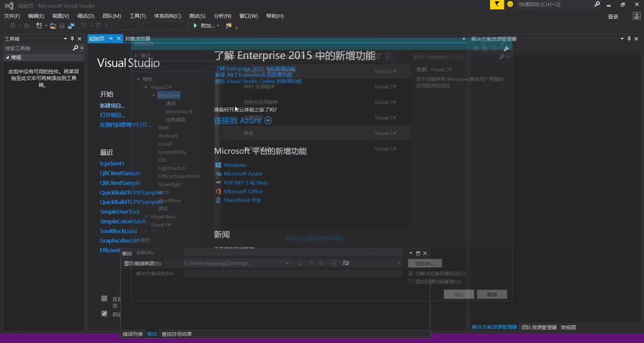This screenshot has height=343, width=644.
Task: Open the 体系结构(C) menu
Action: [x=167, y=16]
